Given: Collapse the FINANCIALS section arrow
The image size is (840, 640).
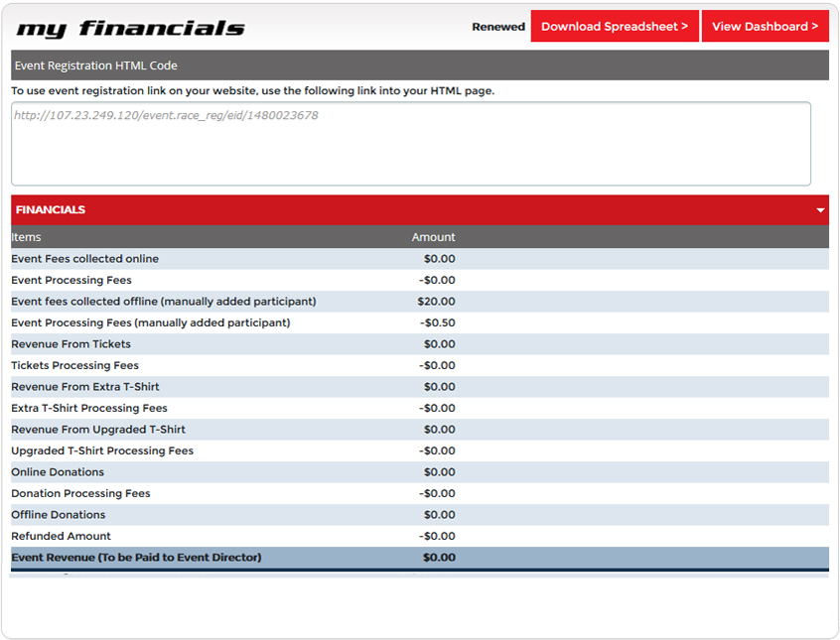Looking at the screenshot, I should (x=820, y=210).
